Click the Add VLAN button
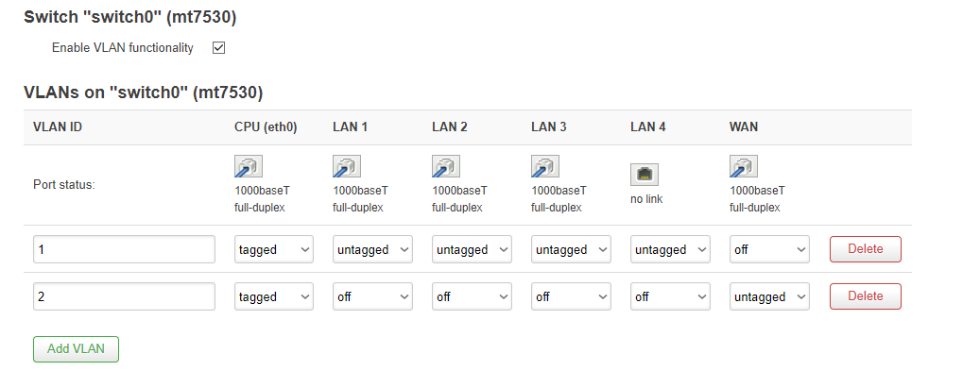The width and height of the screenshot is (980, 371). [76, 349]
